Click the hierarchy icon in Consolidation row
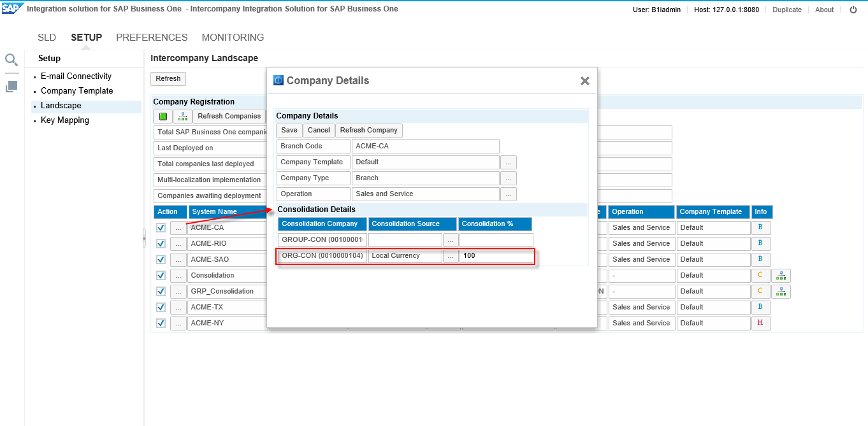This screenshot has height=426, width=868. click(x=781, y=276)
